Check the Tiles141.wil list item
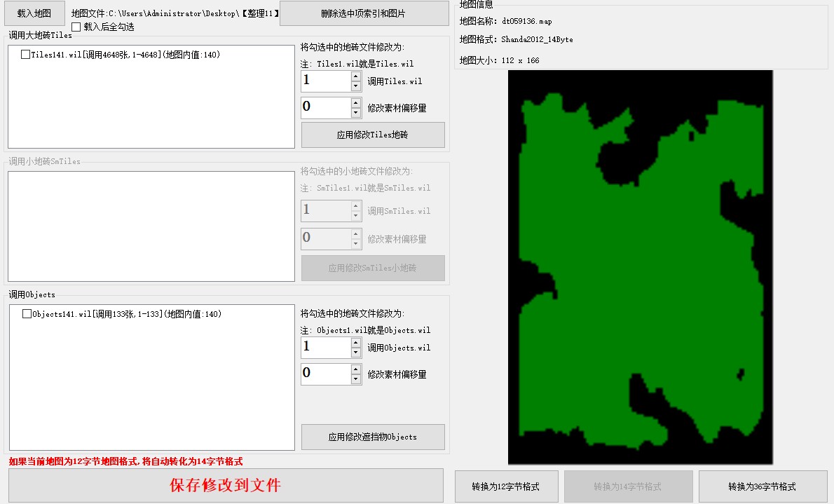The image size is (834, 504). 26,55
